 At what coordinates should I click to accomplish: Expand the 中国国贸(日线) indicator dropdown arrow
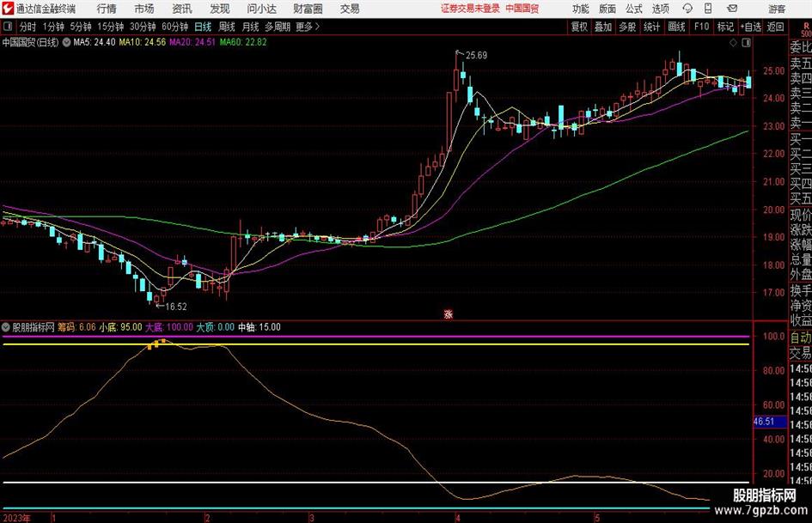coord(66,42)
